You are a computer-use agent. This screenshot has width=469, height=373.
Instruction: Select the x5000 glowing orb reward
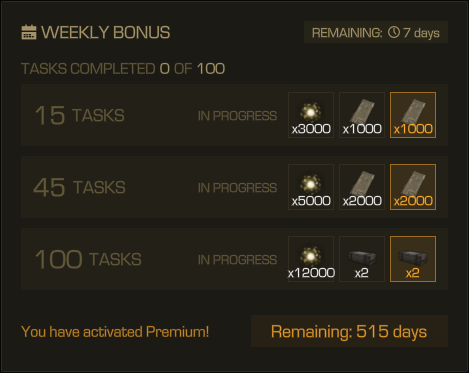pyautogui.click(x=311, y=187)
